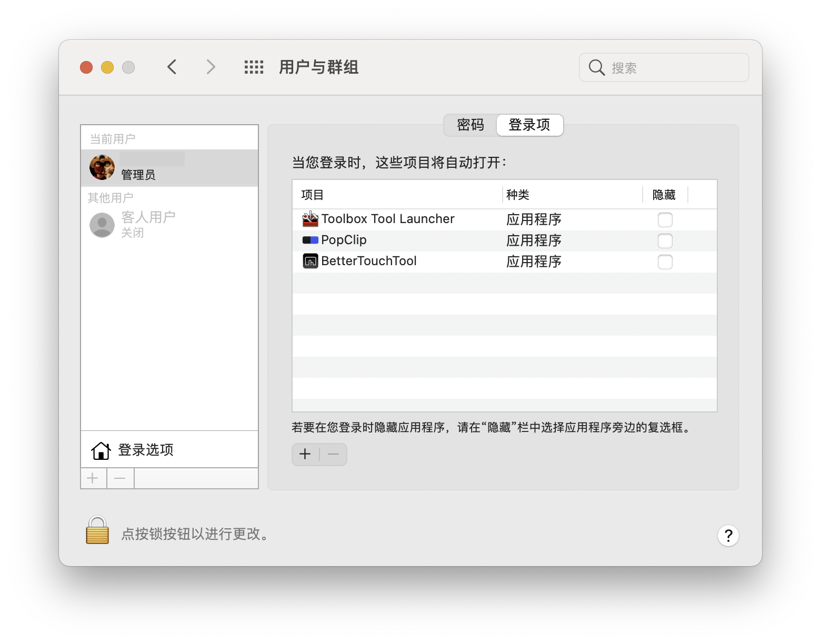
Task: Remove login item with the minus button
Action: coord(333,455)
